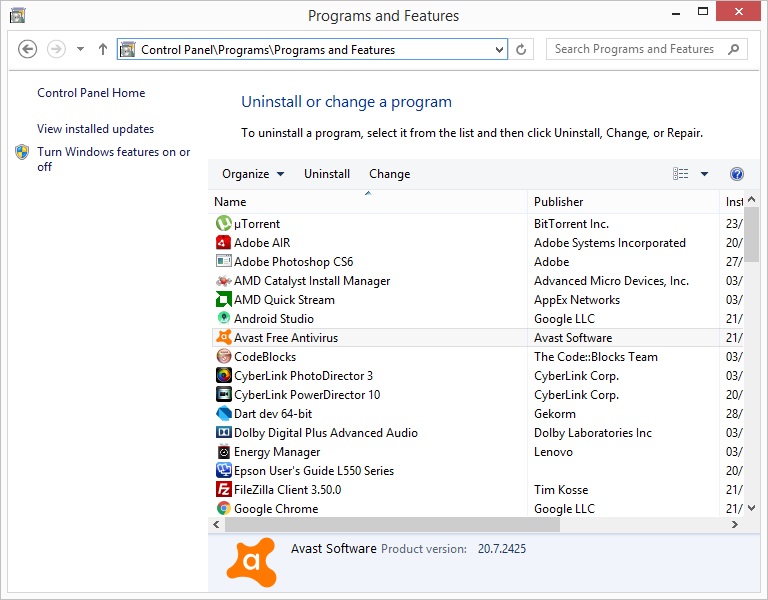Click the Forward navigation arrow
This screenshot has width=768, height=600.
56,49
